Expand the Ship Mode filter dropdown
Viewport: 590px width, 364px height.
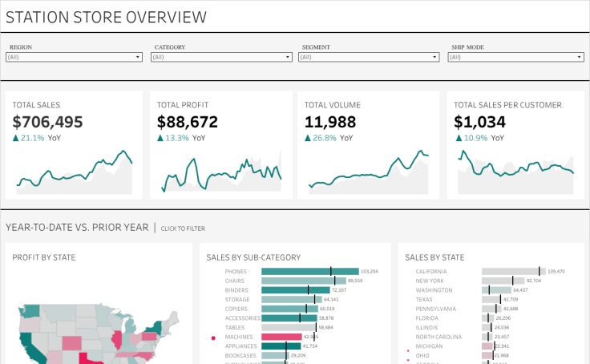click(515, 57)
